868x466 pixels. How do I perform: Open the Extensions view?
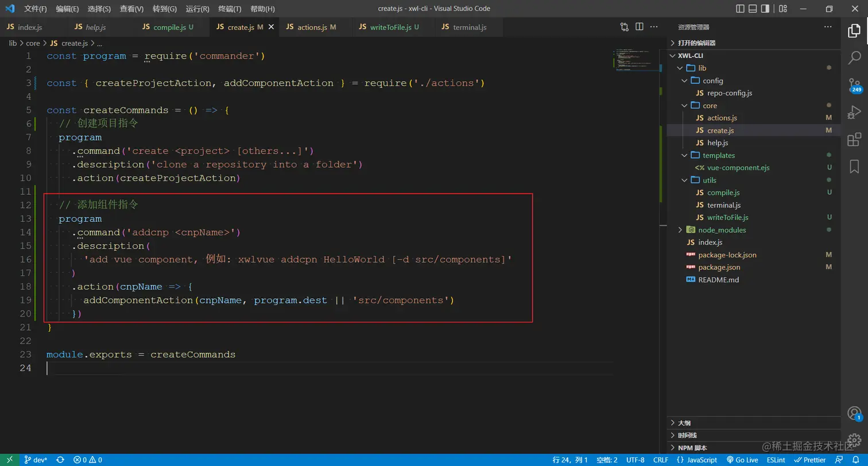[x=854, y=139]
